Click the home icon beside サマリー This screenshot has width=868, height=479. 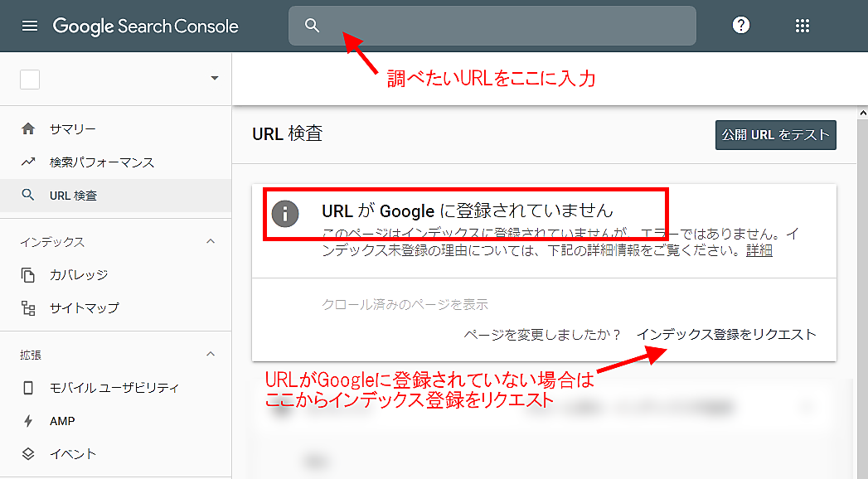28,129
